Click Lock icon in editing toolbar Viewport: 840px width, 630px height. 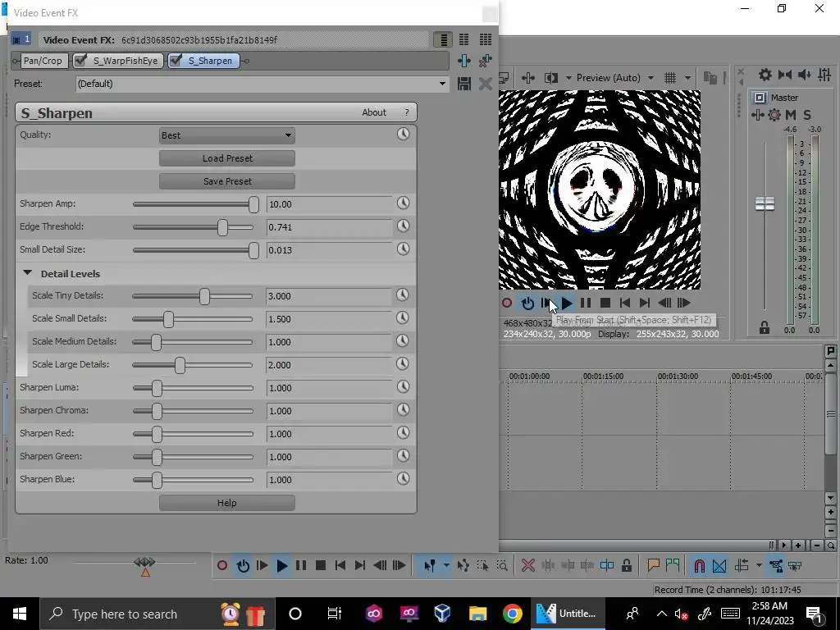(627, 566)
